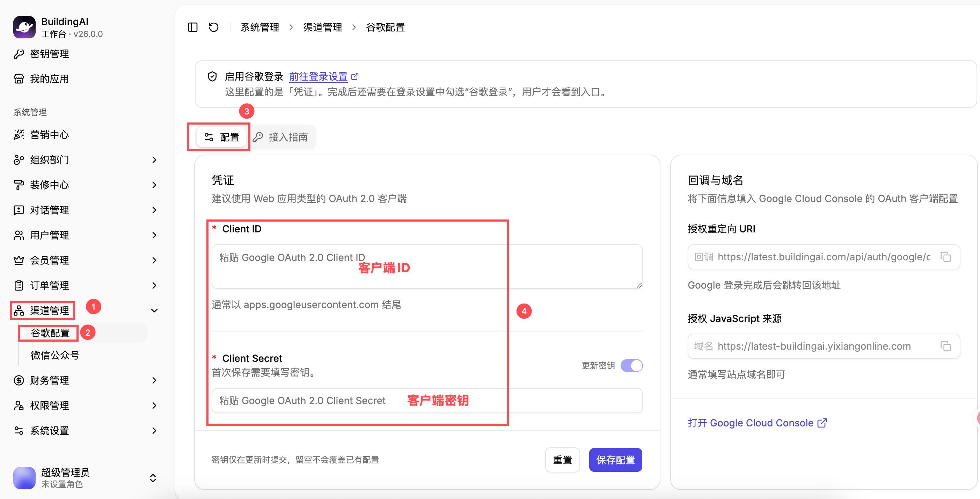Image resolution: width=980 pixels, height=499 pixels.
Task: Open 我的应用 in the sidebar
Action: point(50,79)
